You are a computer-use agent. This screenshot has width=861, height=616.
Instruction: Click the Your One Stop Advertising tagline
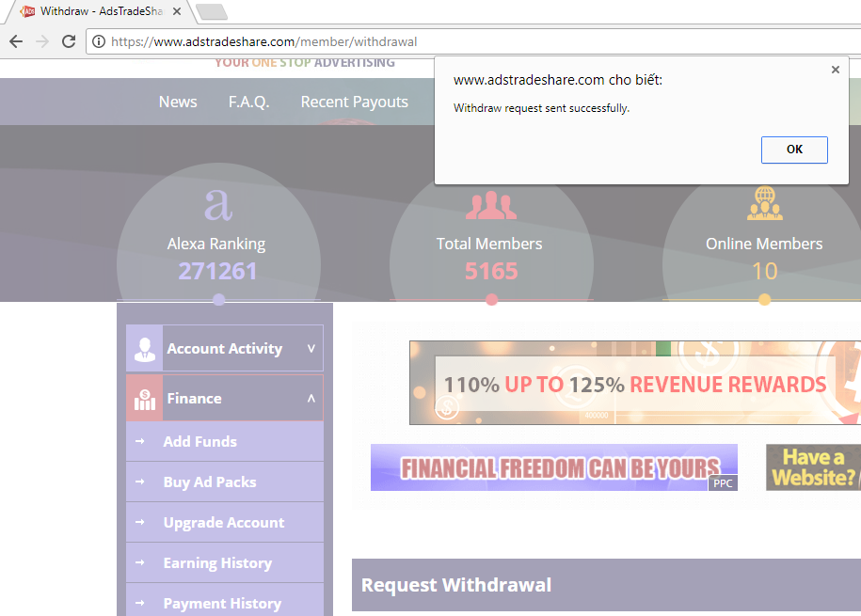(305, 63)
